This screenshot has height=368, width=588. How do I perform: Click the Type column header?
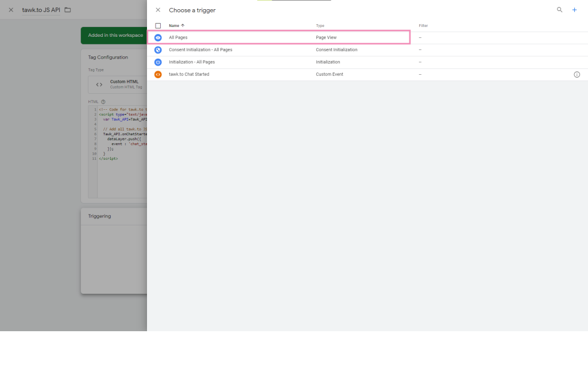click(320, 25)
